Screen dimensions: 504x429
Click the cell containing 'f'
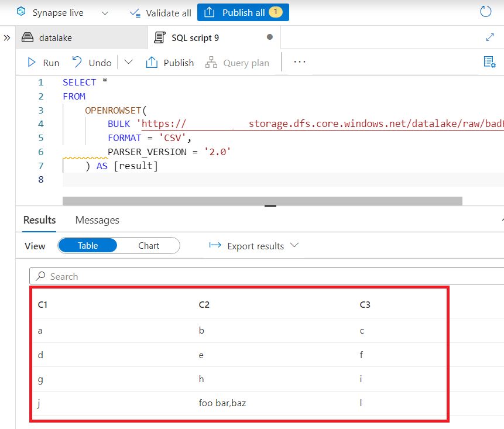(361, 355)
